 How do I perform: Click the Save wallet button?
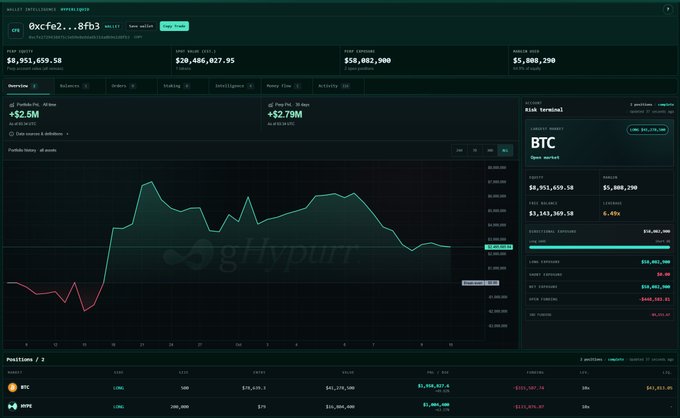(141, 26)
